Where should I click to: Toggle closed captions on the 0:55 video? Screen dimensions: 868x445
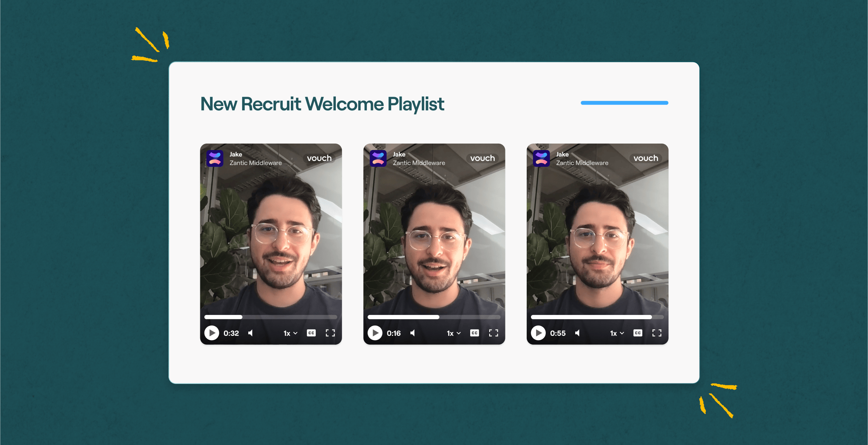(x=638, y=333)
